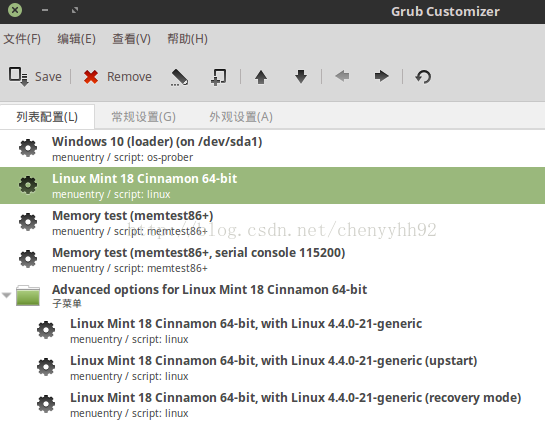Click the pencil edit entry icon

(x=180, y=77)
